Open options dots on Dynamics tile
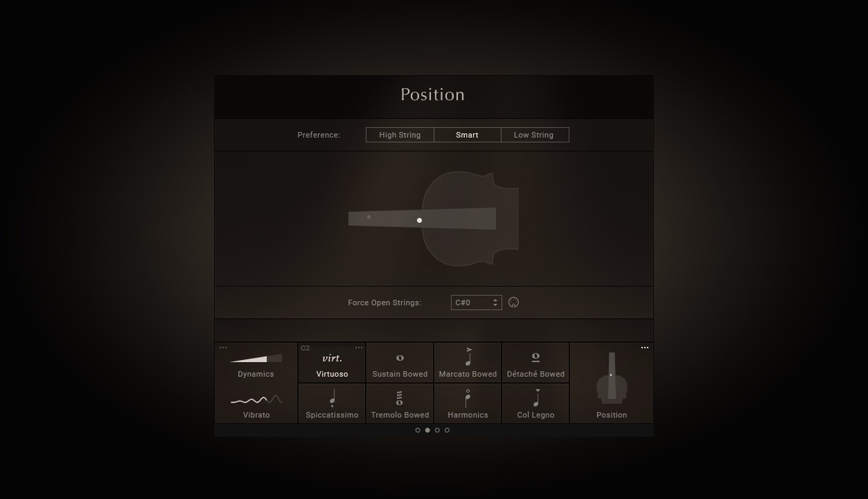The image size is (868, 499). 223,348
